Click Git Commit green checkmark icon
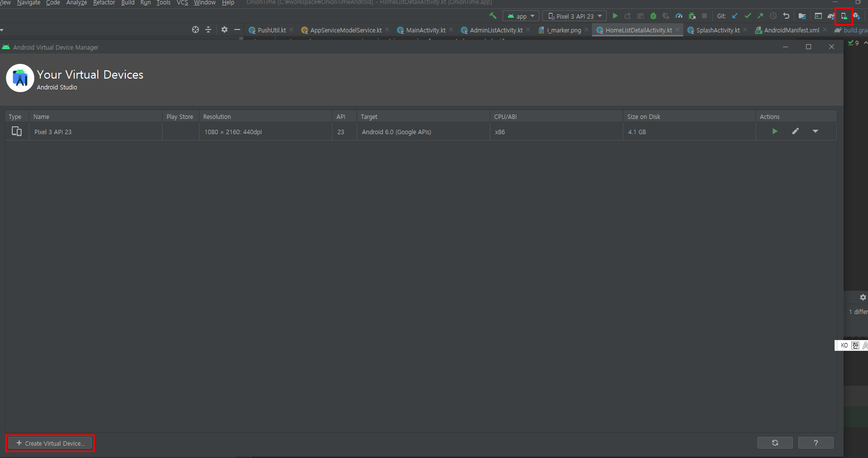Viewport: 868px width, 458px height. [748, 16]
